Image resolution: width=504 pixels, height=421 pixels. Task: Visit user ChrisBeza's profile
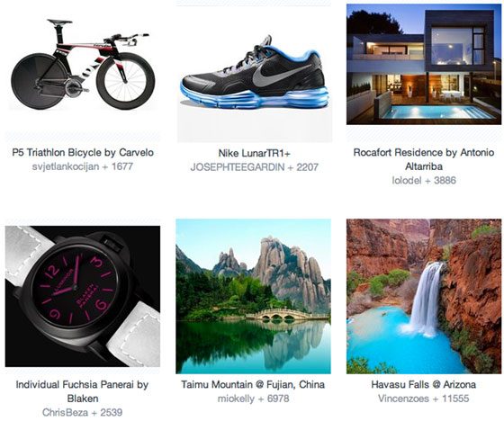[65, 412]
